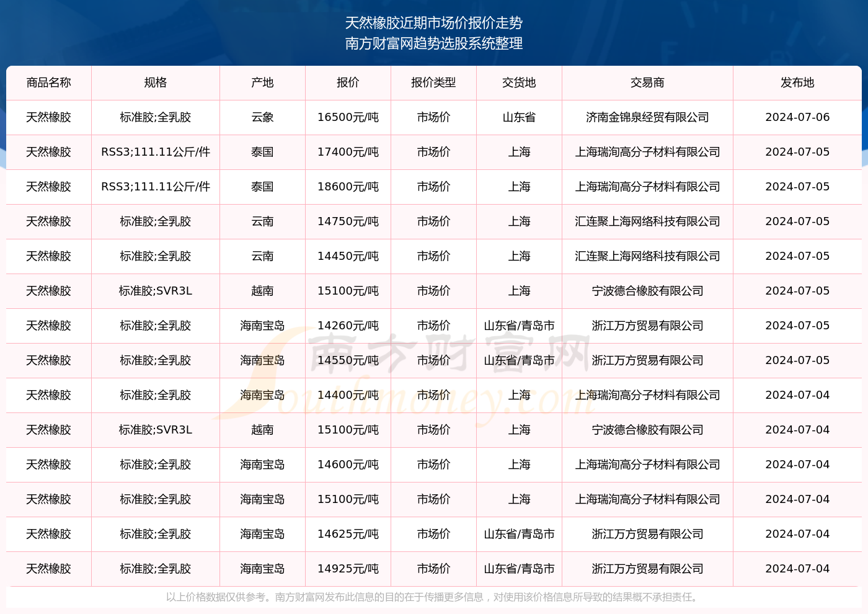
Task: Click the price 17400元/吨
Action: coord(348,152)
